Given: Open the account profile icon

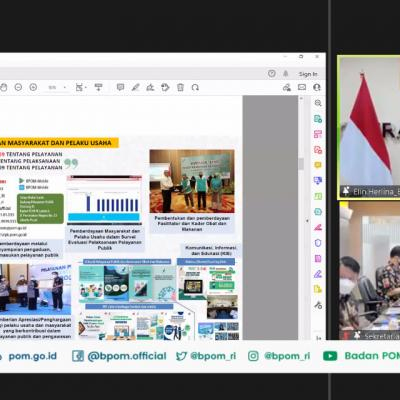Looking at the screenshot, I should tap(317, 87).
